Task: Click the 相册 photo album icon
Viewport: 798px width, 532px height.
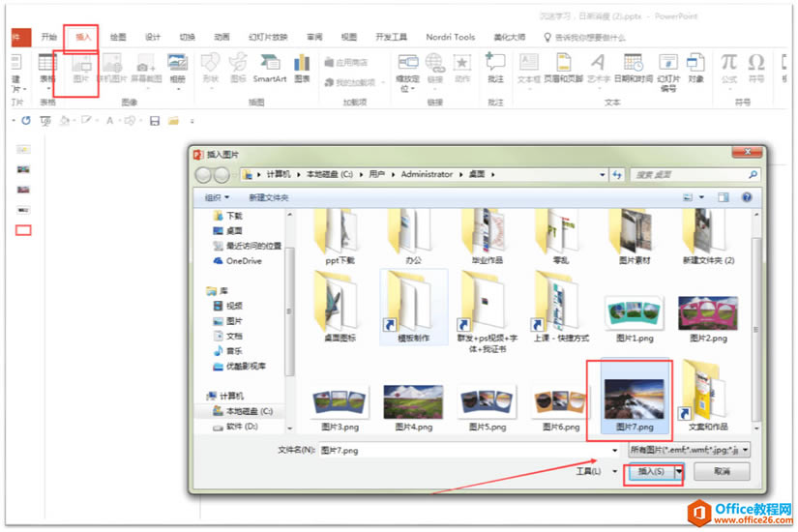Action: pyautogui.click(x=178, y=70)
